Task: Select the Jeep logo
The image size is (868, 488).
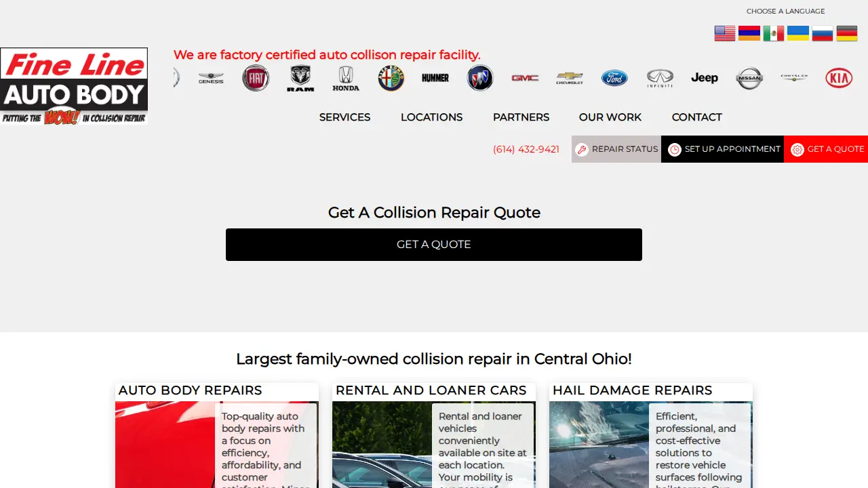Action: [705, 78]
